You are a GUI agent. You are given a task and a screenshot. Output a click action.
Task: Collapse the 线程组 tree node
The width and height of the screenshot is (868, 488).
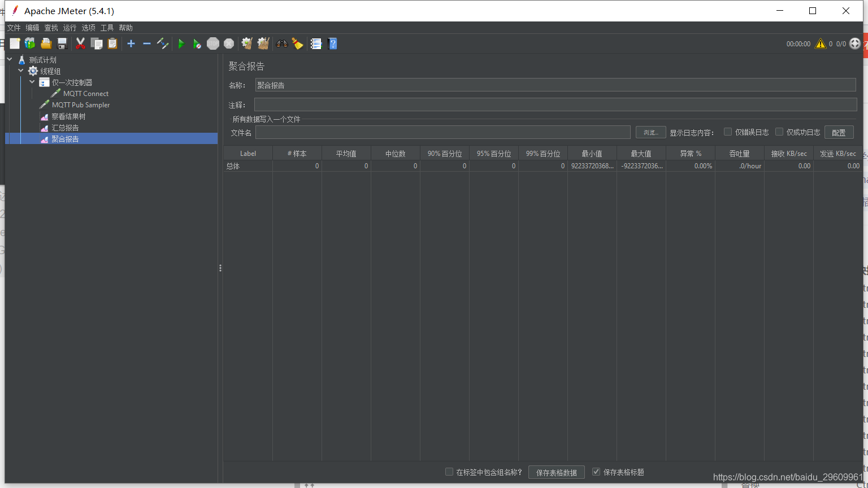(21, 71)
